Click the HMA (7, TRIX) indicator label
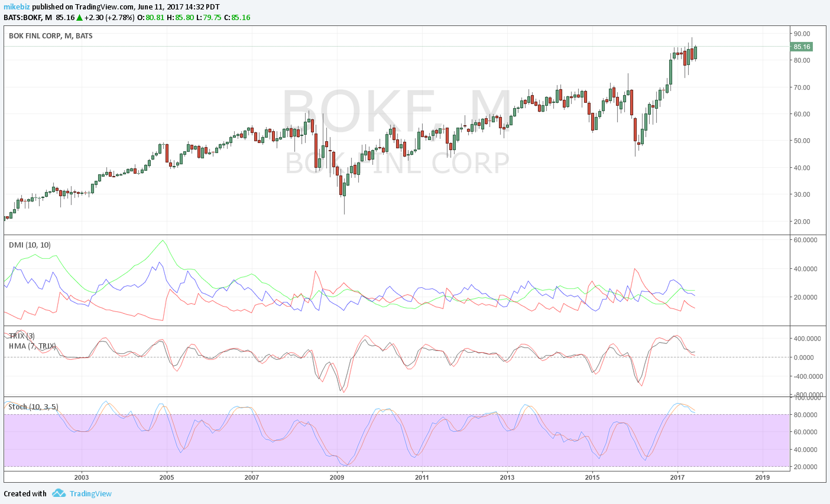This screenshot has height=504, width=830. pos(33,346)
